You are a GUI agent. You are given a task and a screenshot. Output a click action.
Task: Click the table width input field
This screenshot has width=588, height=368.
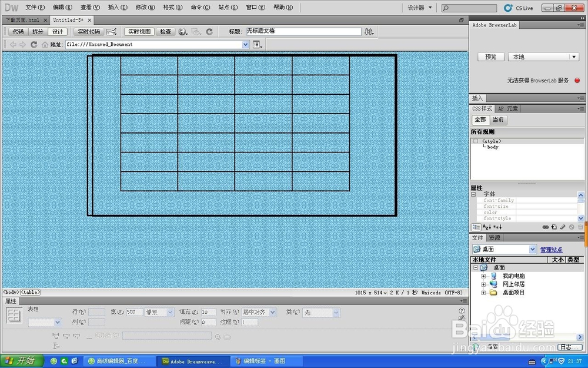pos(134,312)
